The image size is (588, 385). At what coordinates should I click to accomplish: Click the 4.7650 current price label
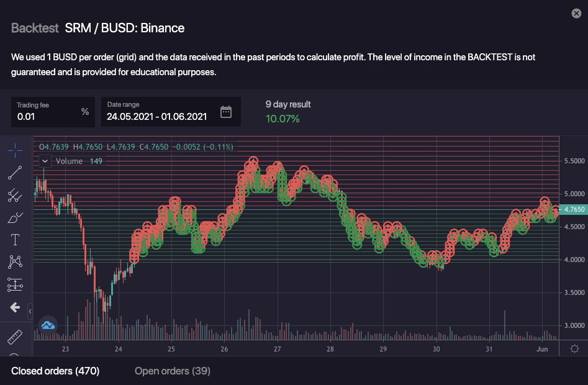click(x=573, y=210)
